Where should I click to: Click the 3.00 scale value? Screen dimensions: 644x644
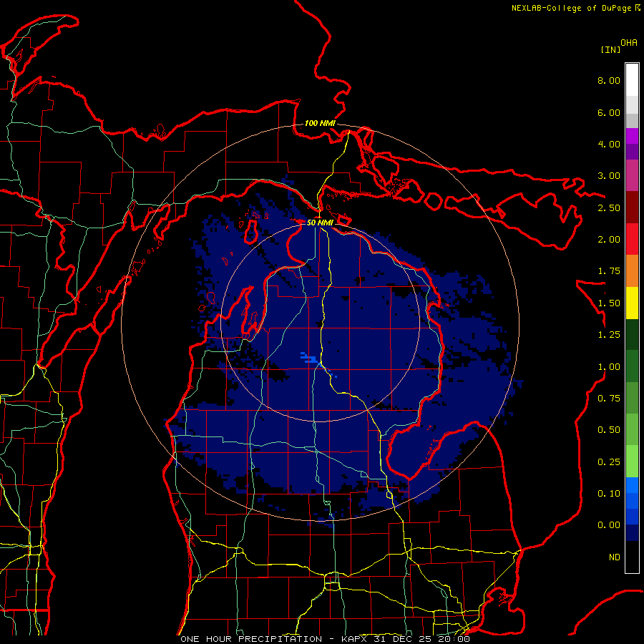tap(609, 176)
